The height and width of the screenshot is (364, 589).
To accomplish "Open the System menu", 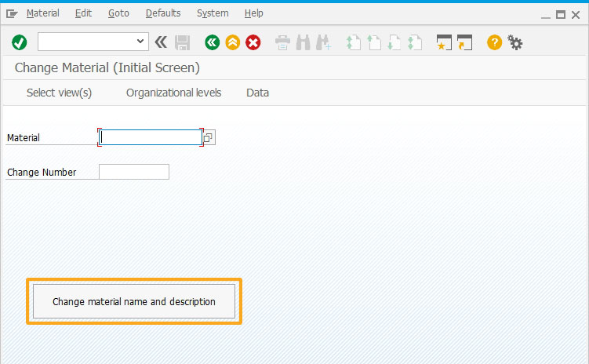I will (213, 13).
